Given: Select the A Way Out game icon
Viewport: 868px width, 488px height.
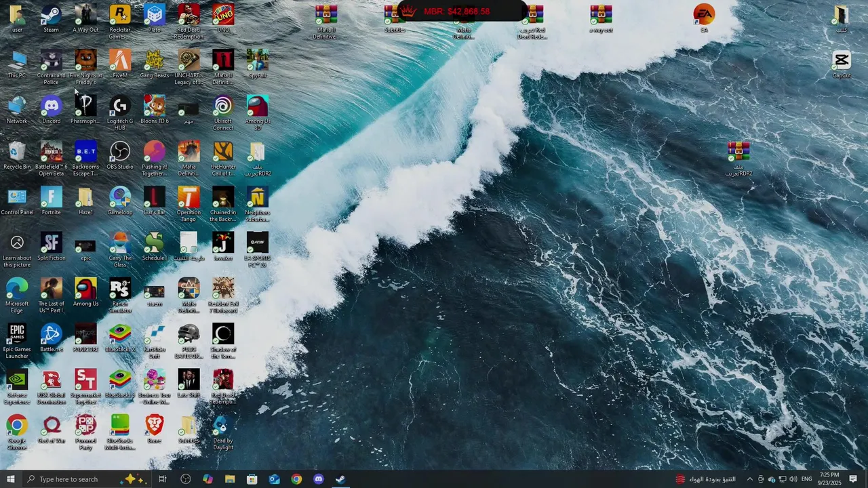Looking at the screenshot, I should point(85,18).
